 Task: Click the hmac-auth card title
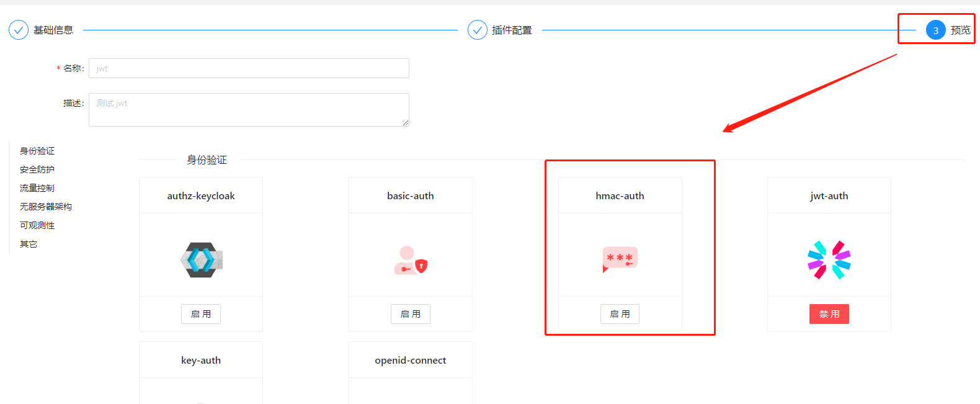click(x=620, y=196)
